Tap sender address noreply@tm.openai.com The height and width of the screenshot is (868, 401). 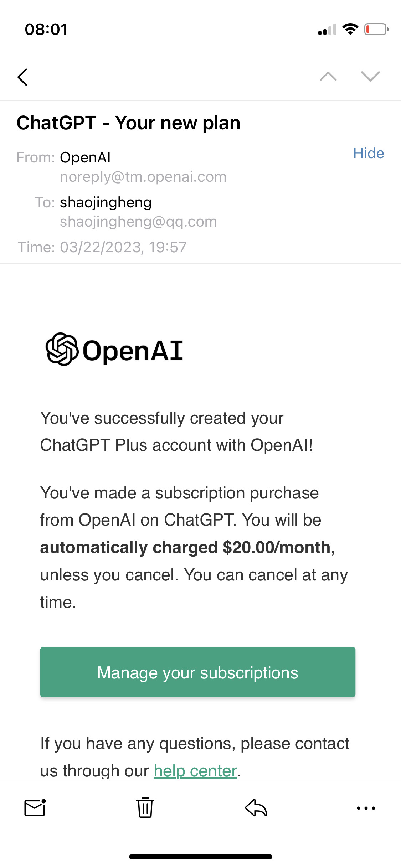point(143,177)
